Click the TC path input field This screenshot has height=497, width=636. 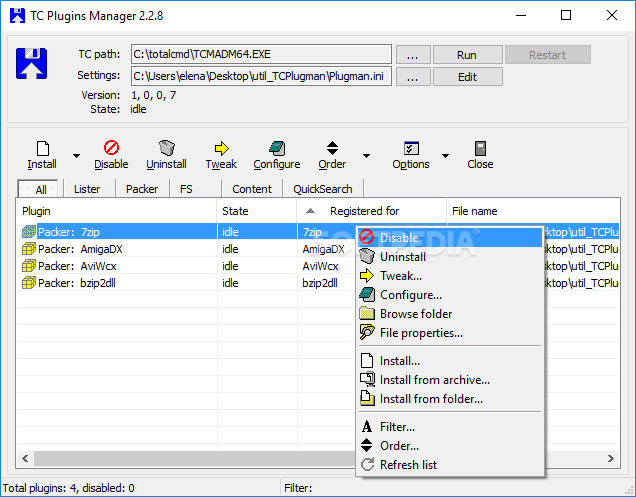pos(261,54)
